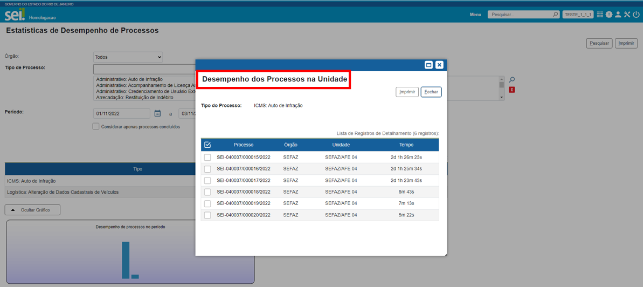Click Imprimir button inside the dialog
Viewport: 644px width, 287px height.
pos(407,92)
